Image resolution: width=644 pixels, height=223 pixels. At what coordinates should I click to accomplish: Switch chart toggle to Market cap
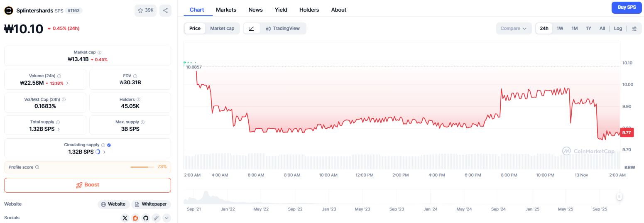(x=222, y=28)
